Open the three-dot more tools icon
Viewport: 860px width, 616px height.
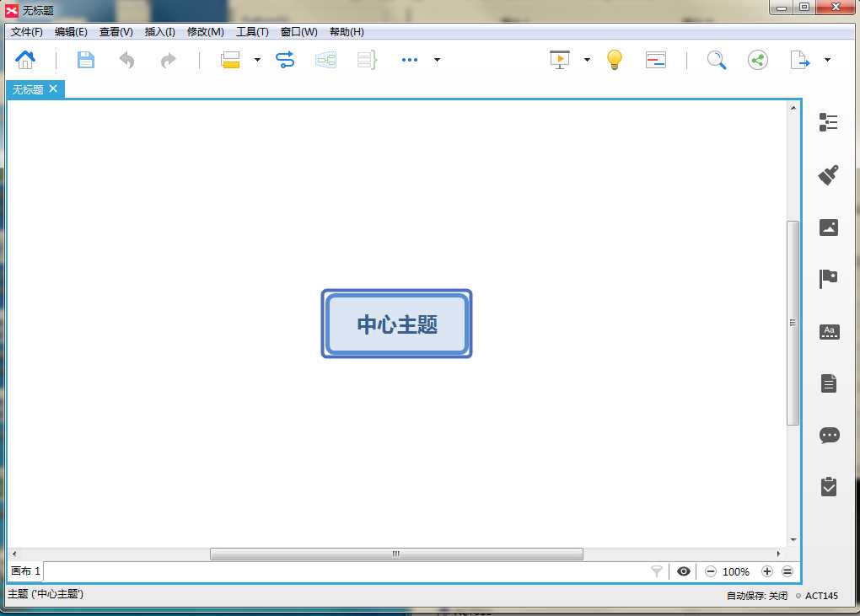click(410, 59)
